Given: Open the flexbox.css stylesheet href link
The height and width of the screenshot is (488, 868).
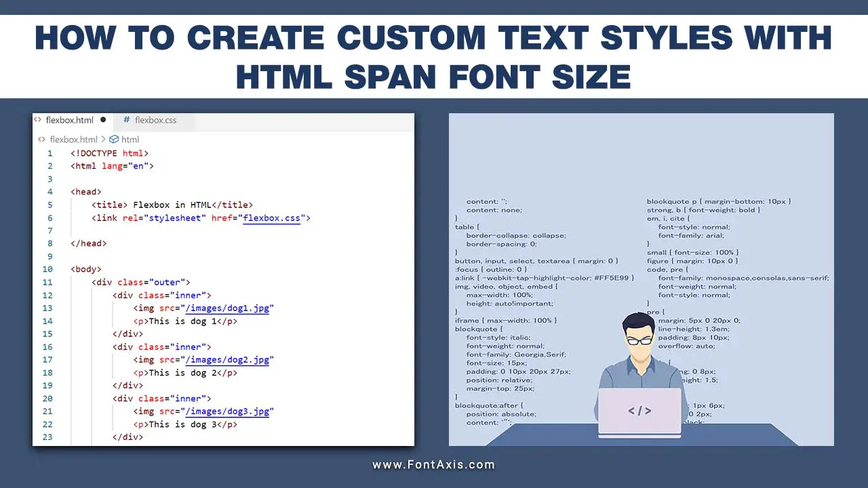Looking at the screenshot, I should tap(271, 218).
